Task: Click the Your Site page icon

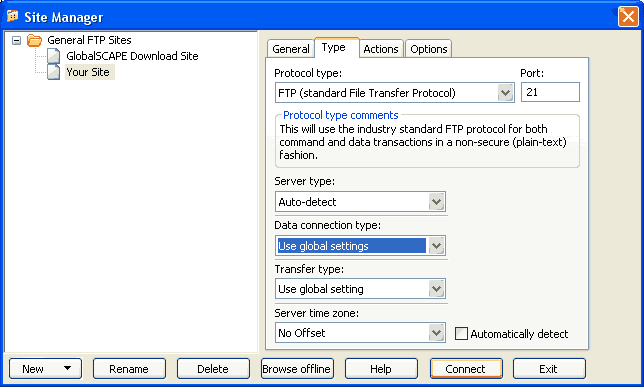Action: [x=53, y=72]
